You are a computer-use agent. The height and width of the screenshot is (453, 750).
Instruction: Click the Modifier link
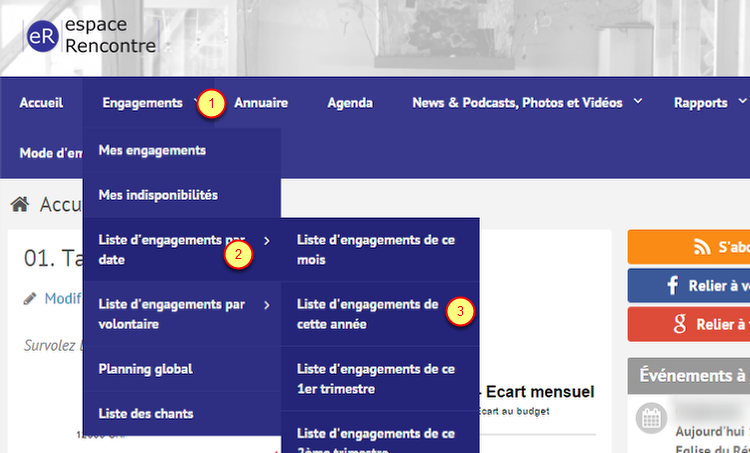point(63,298)
